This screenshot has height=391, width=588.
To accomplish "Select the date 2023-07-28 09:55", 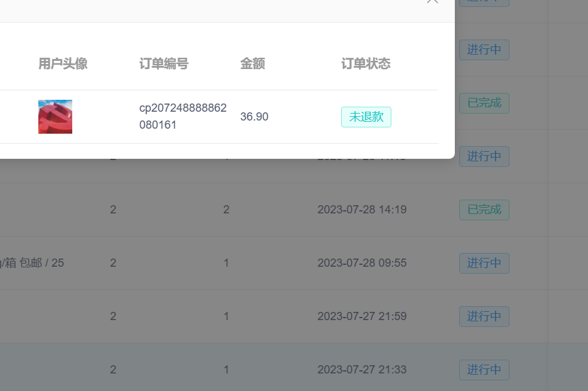I will tap(362, 263).
